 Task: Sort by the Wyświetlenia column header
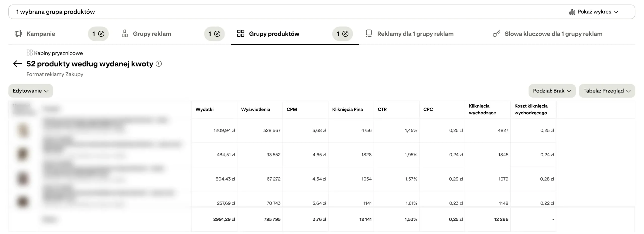(x=256, y=109)
